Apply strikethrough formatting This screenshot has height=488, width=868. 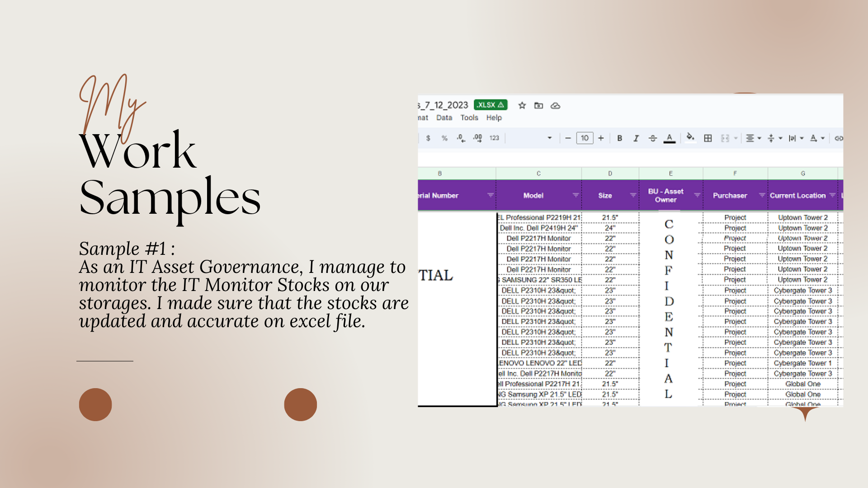pyautogui.click(x=652, y=138)
